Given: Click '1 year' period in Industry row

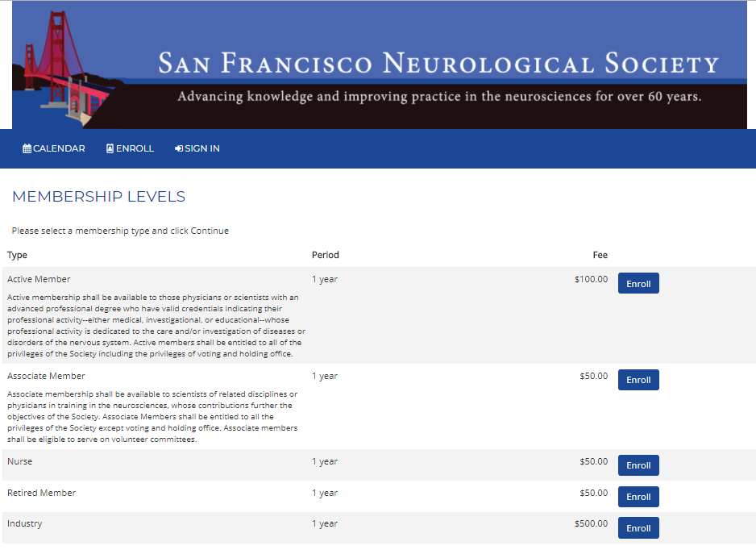Looking at the screenshot, I should click(325, 523).
